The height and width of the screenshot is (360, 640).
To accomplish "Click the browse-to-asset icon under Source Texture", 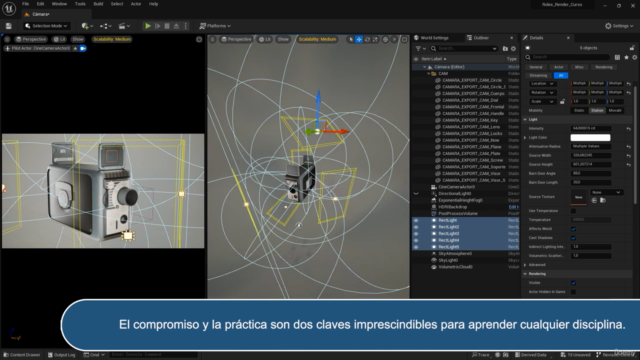I will pos(603,200).
